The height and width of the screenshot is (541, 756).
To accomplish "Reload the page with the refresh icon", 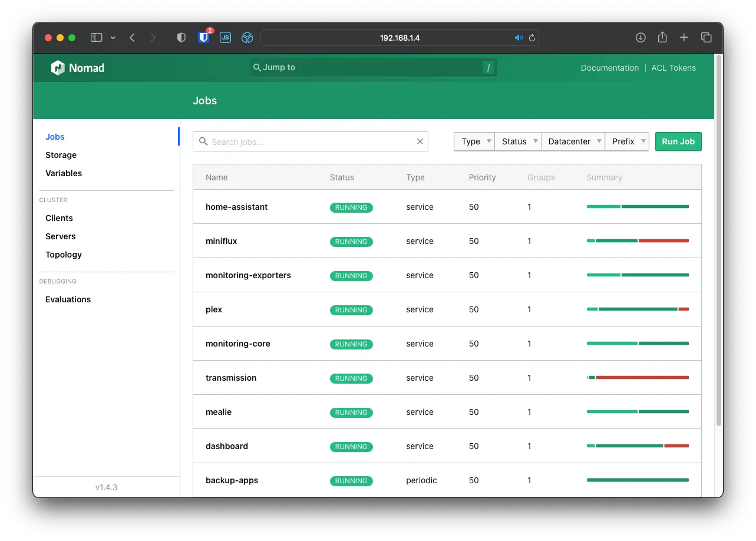I will [x=532, y=38].
